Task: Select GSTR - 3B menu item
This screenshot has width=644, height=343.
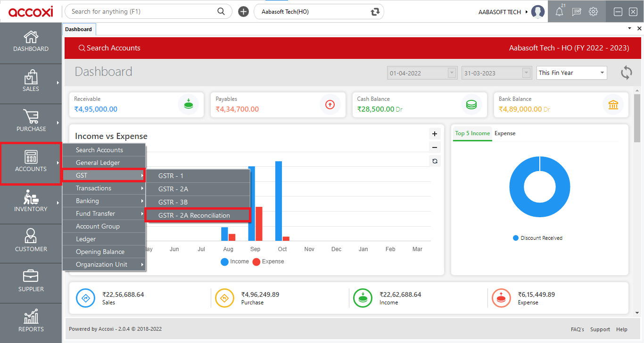Action: pyautogui.click(x=198, y=202)
